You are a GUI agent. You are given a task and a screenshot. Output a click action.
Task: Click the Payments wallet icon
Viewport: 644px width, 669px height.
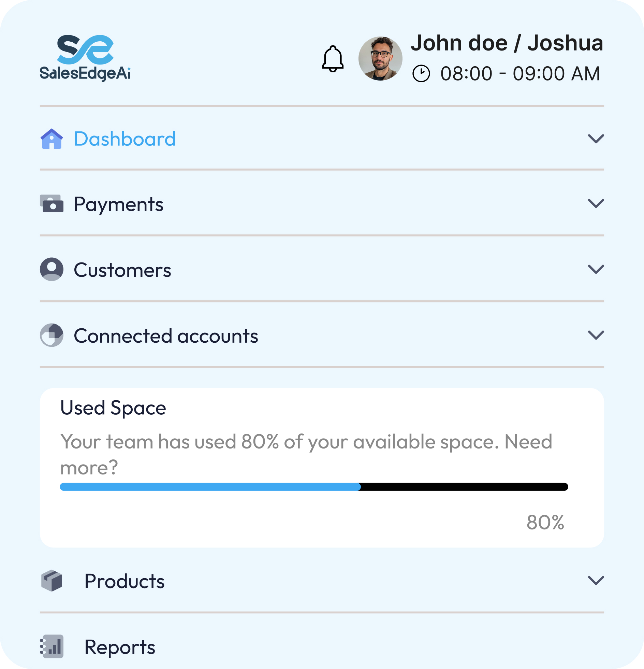tap(52, 204)
